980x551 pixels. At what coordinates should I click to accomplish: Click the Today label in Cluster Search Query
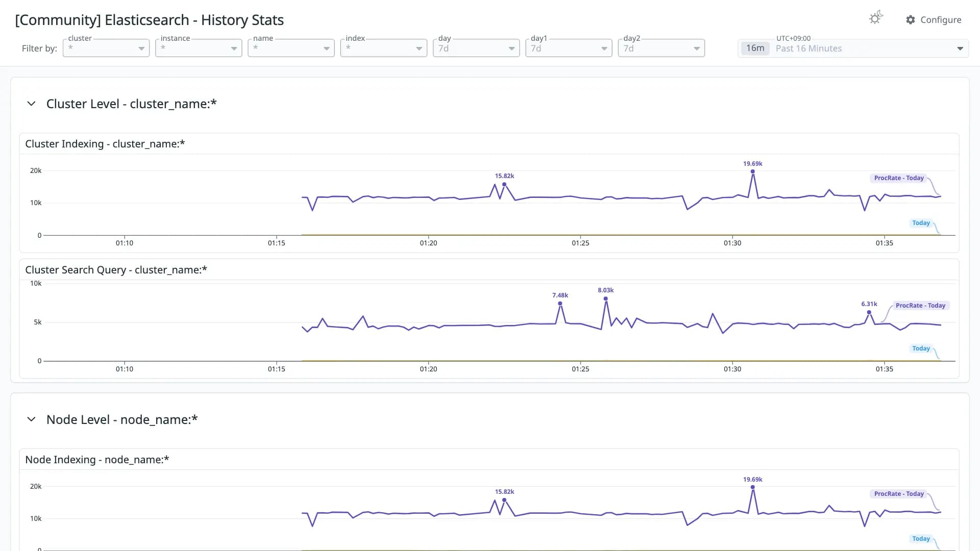pyautogui.click(x=921, y=348)
